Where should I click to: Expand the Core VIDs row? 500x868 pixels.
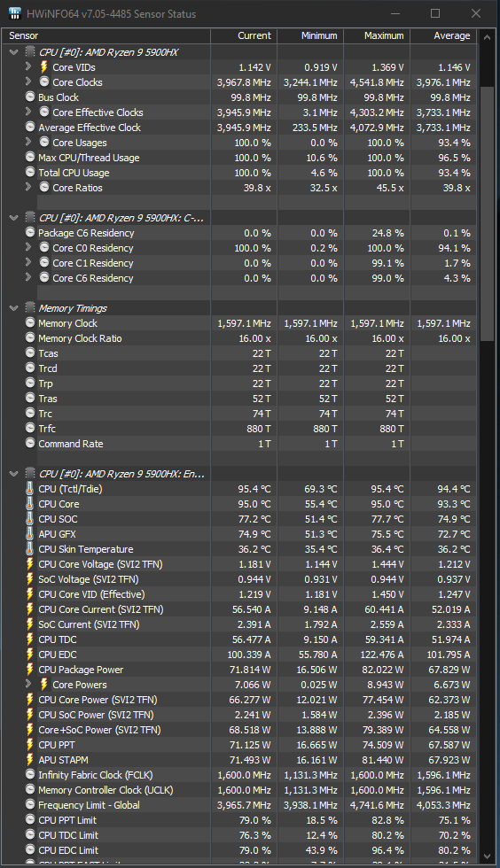[x=28, y=67]
